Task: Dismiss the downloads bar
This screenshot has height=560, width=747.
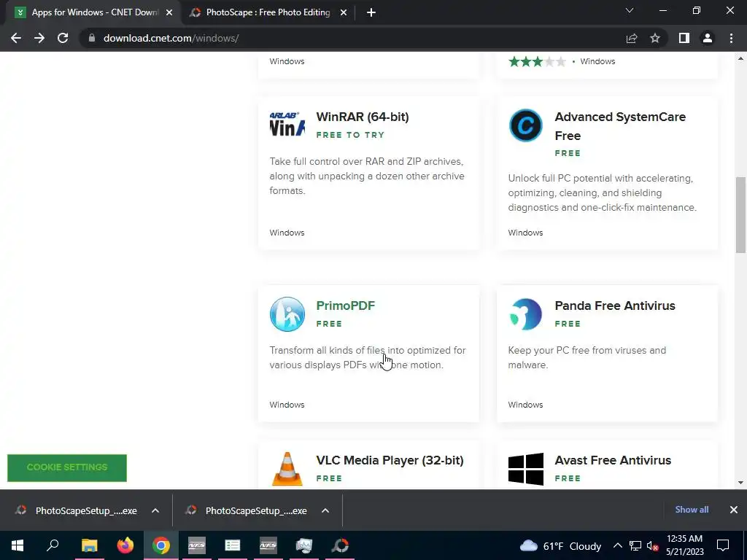Action: pos(734,510)
